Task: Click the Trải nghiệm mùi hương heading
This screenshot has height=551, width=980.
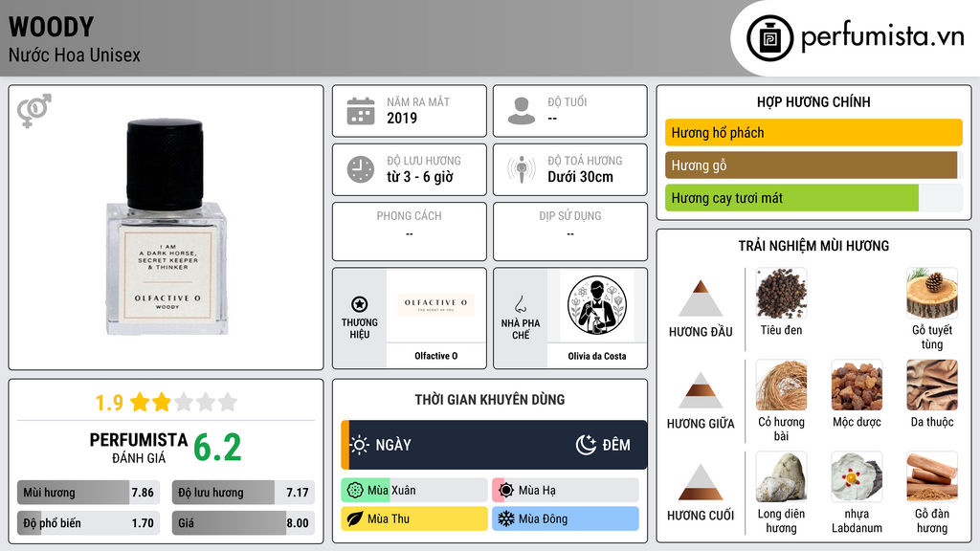Action: pos(813,246)
